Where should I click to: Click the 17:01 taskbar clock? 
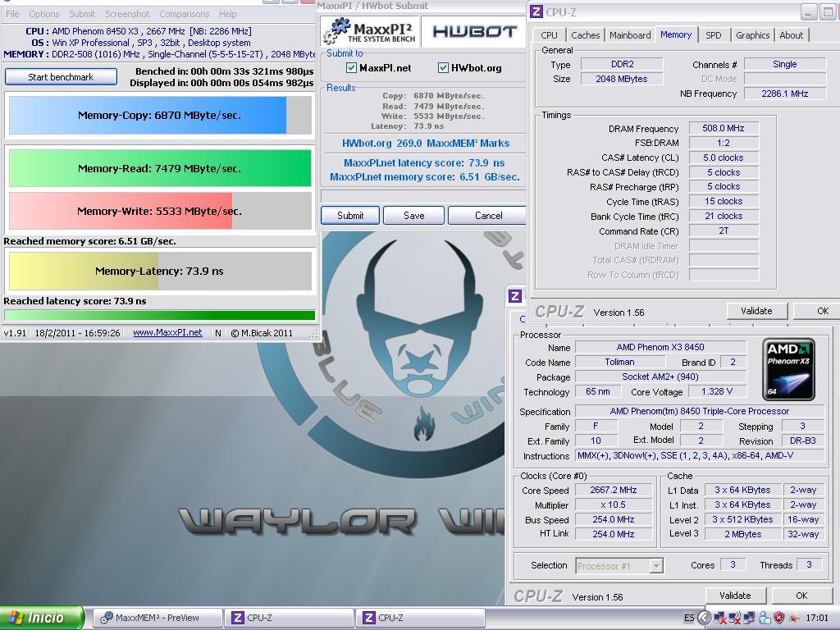point(817,618)
